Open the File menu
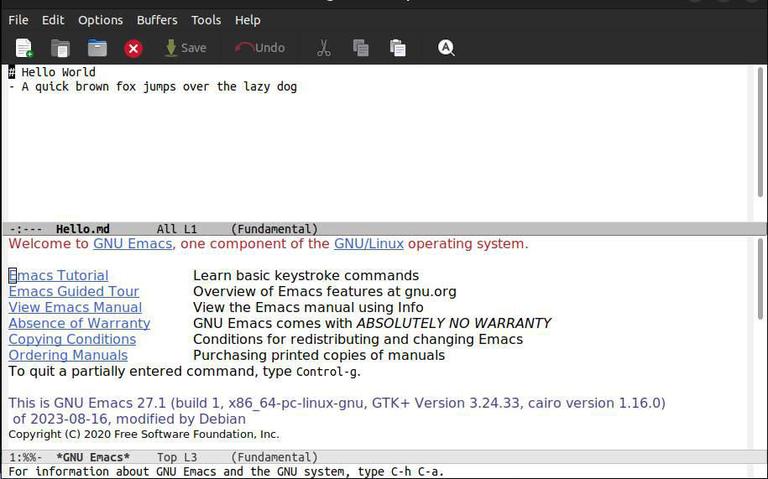Viewport: 768px width, 479px height. click(x=18, y=20)
